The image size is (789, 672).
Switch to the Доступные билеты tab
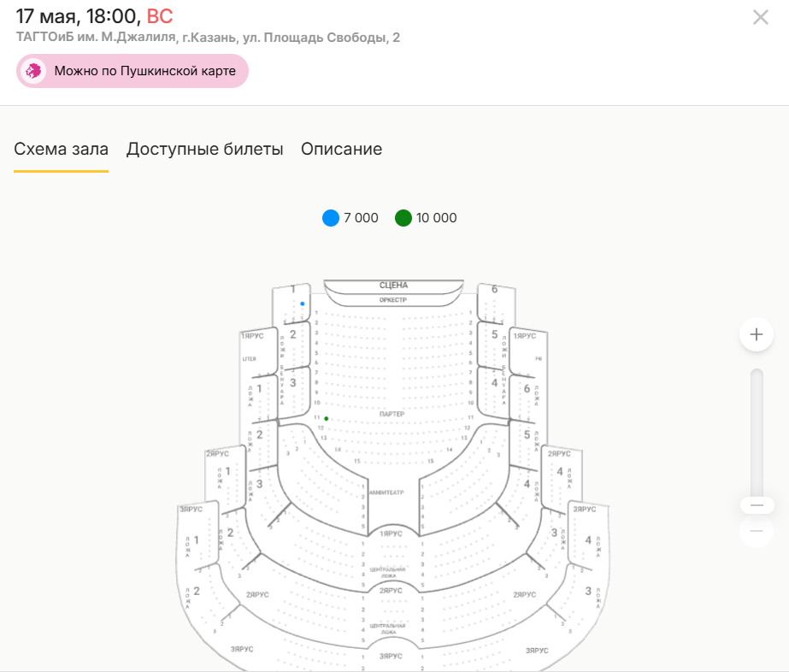204,150
